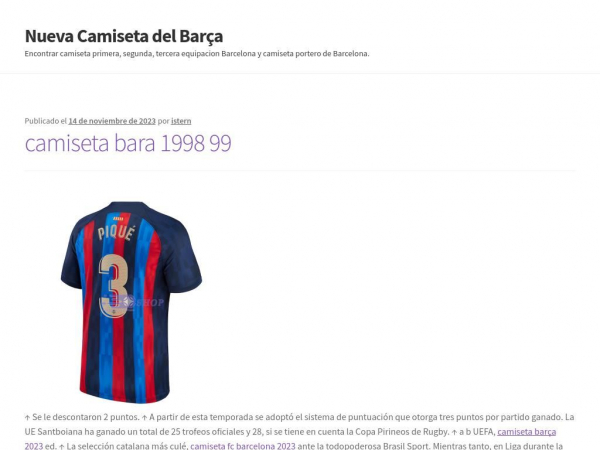
Task: Click the Barcelona striped jersey image
Action: click(131, 302)
